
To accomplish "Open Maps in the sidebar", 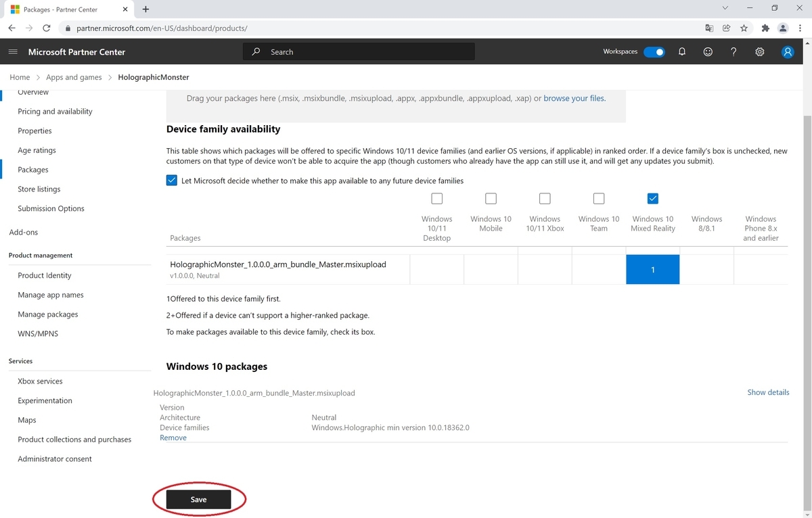I will [27, 420].
